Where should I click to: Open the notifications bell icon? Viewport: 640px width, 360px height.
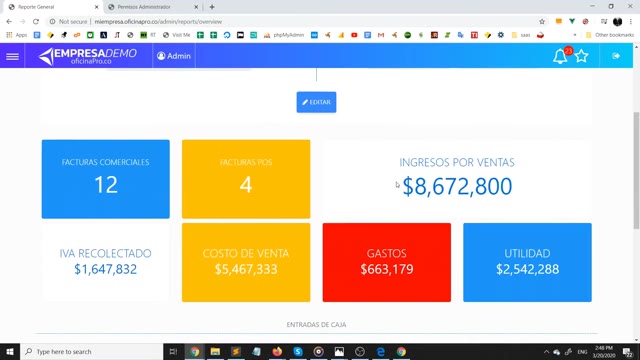(x=560, y=56)
